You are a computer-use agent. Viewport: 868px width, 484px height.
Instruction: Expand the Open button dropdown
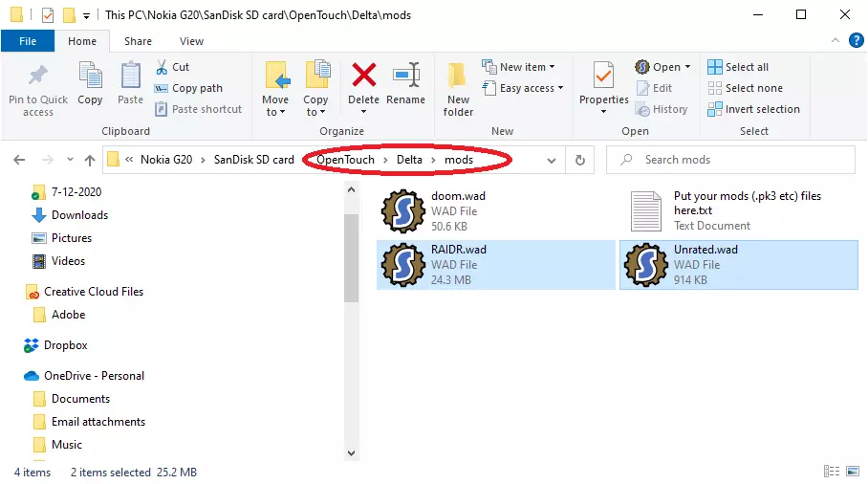687,67
